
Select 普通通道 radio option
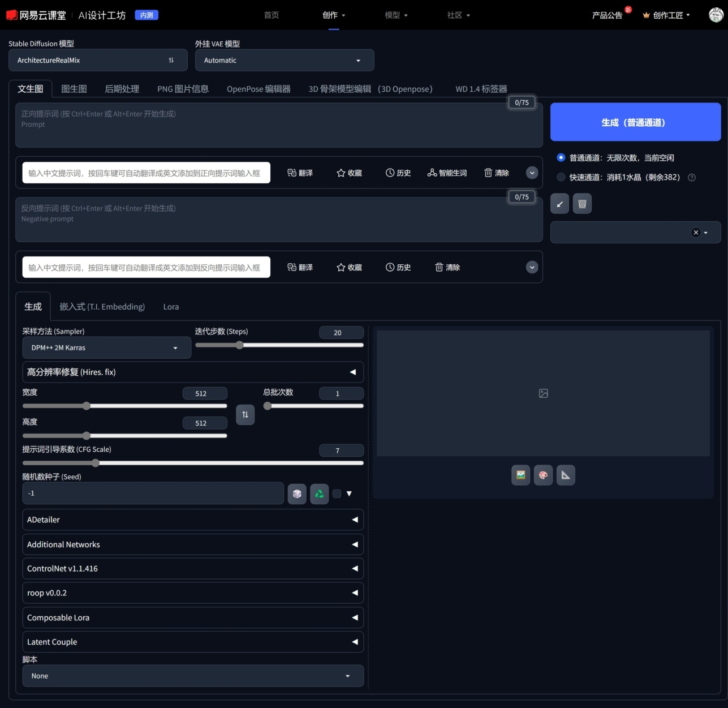coord(561,157)
